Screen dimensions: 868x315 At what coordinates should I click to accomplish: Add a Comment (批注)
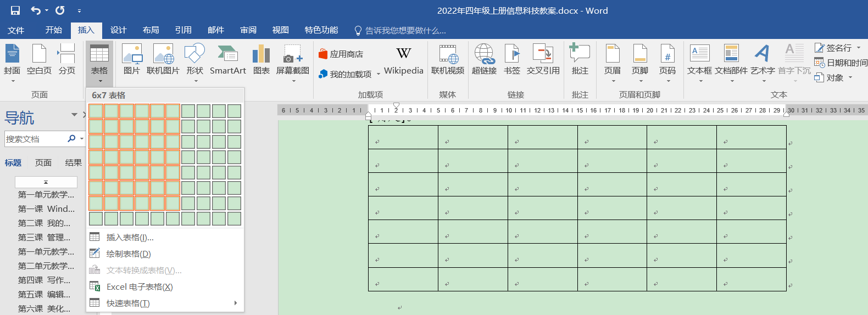pos(580,60)
